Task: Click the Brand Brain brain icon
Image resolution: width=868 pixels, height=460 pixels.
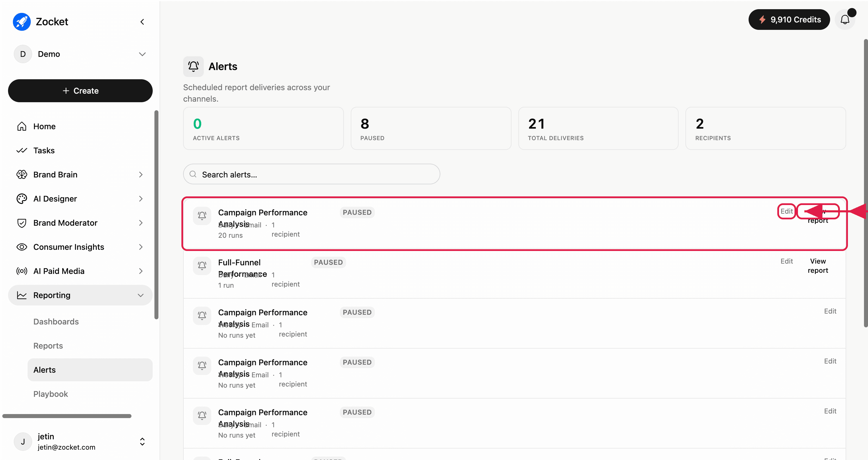Action: 22,175
